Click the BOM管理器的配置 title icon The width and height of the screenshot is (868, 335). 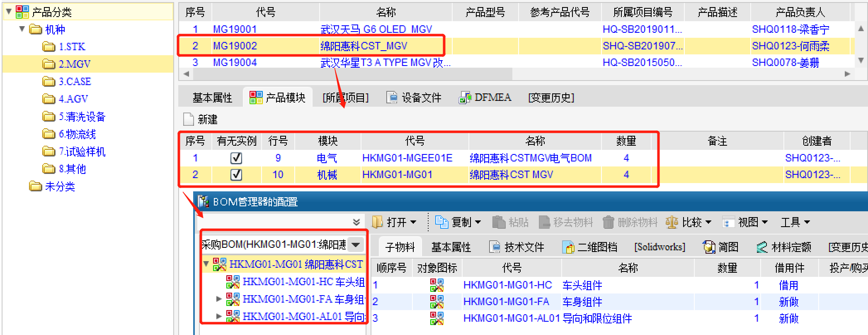click(x=203, y=201)
